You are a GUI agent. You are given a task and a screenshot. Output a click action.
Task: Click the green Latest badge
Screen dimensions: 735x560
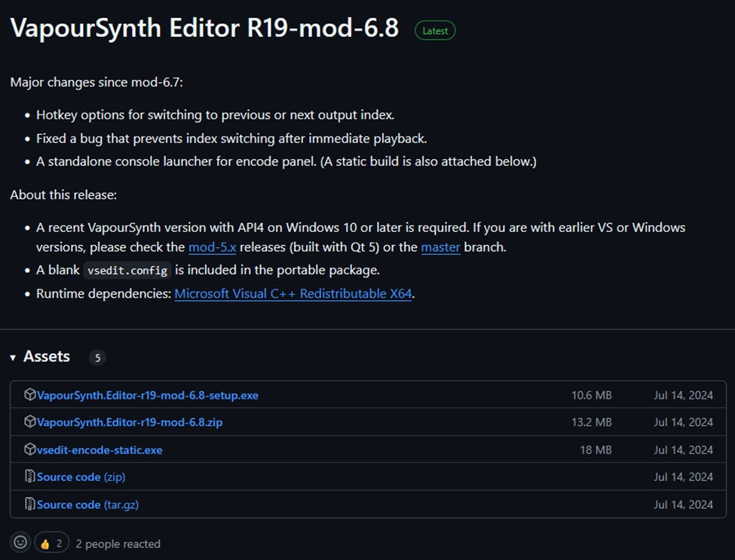point(435,30)
